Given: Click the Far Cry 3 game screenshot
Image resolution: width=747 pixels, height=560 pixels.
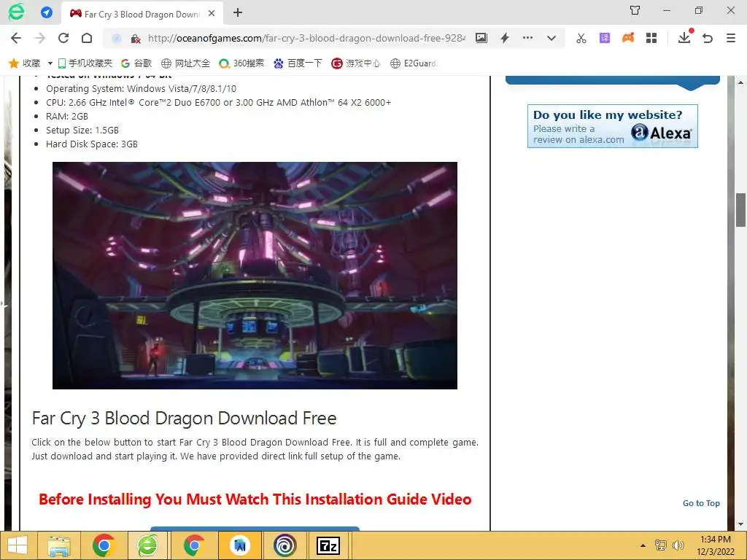Looking at the screenshot, I should pyautogui.click(x=255, y=275).
